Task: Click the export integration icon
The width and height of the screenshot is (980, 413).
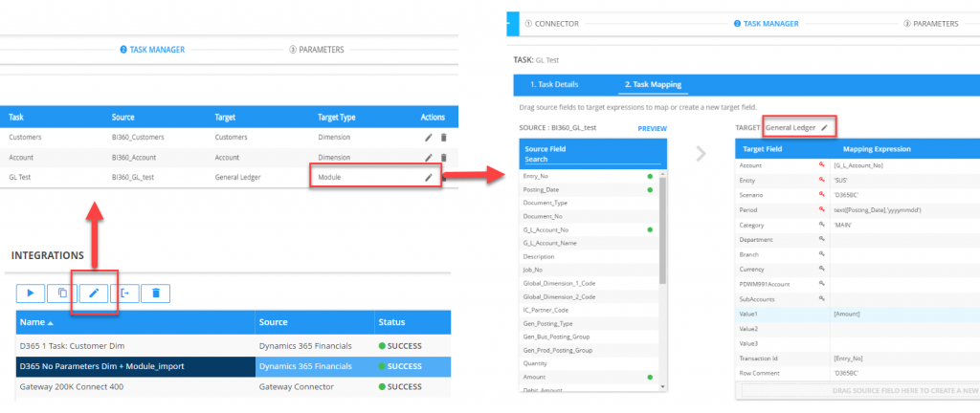Action: point(125,293)
